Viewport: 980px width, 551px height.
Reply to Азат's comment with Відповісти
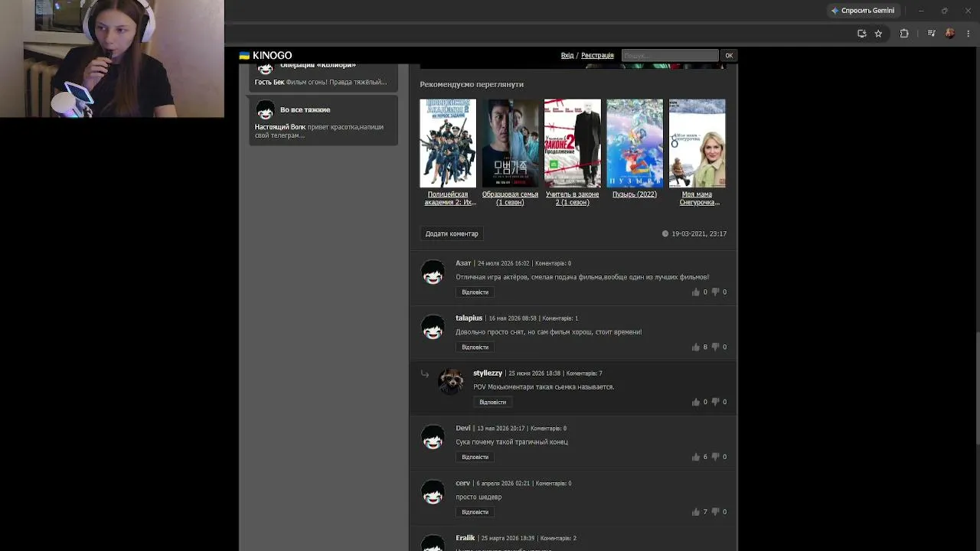click(475, 292)
